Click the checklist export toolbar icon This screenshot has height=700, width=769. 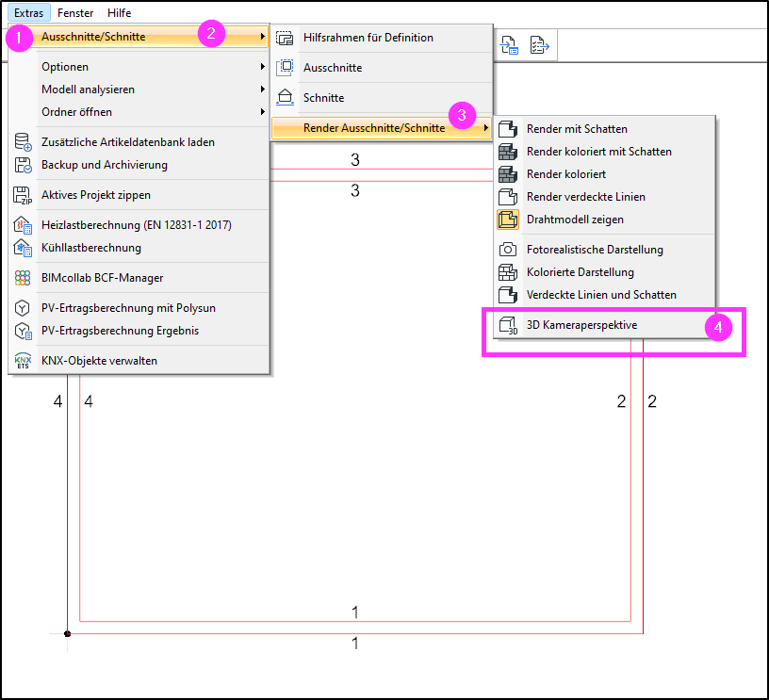pyautogui.click(x=539, y=45)
